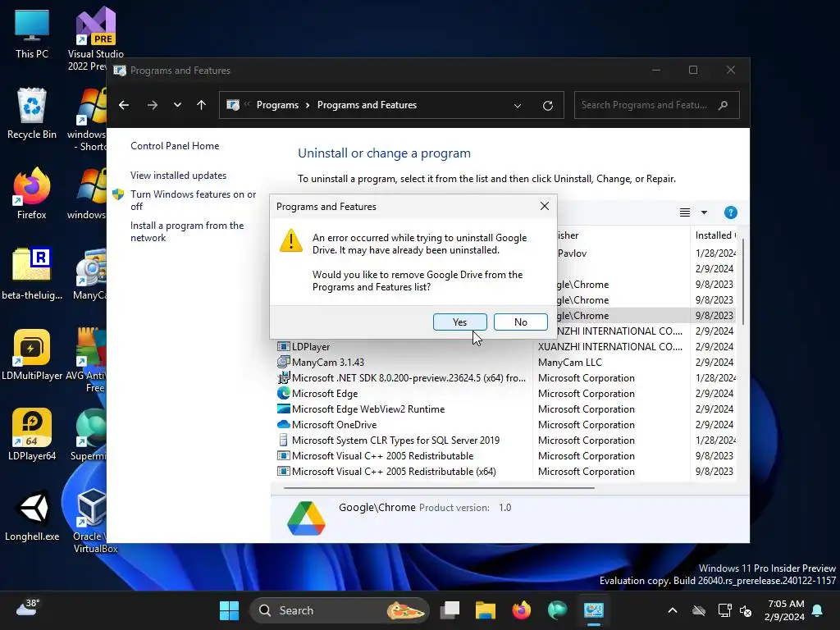840x630 pixels.
Task: Click Control Panel taskbar icon
Action: 594,610
